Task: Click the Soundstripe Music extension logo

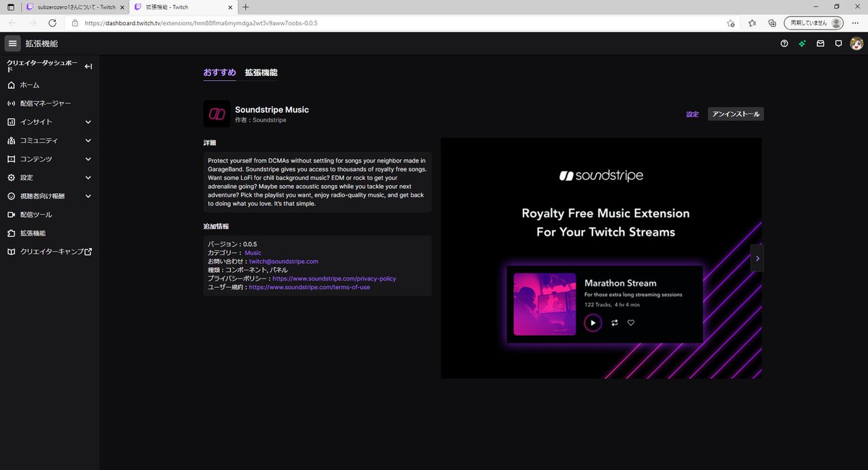Action: [x=217, y=114]
